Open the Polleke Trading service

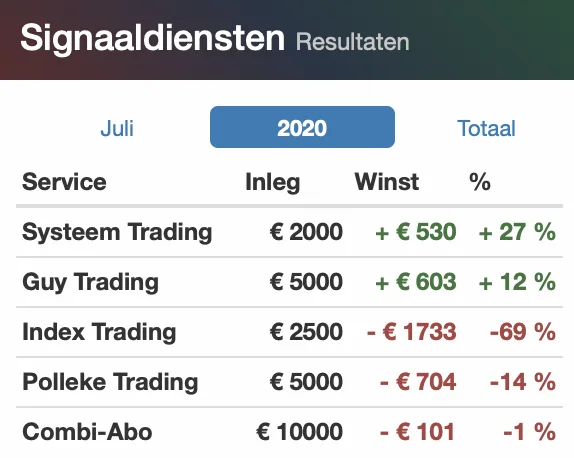(110, 382)
